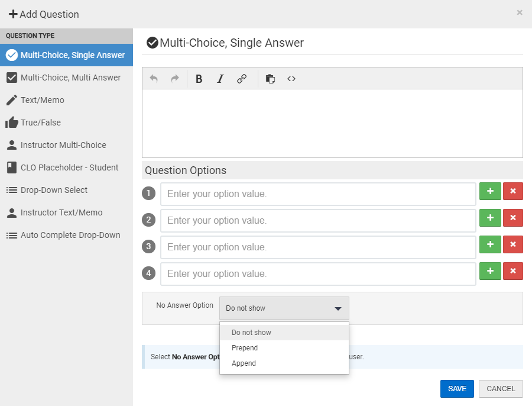The width and height of the screenshot is (532, 406).
Task: Click the option number 4 badge
Action: 148,273
